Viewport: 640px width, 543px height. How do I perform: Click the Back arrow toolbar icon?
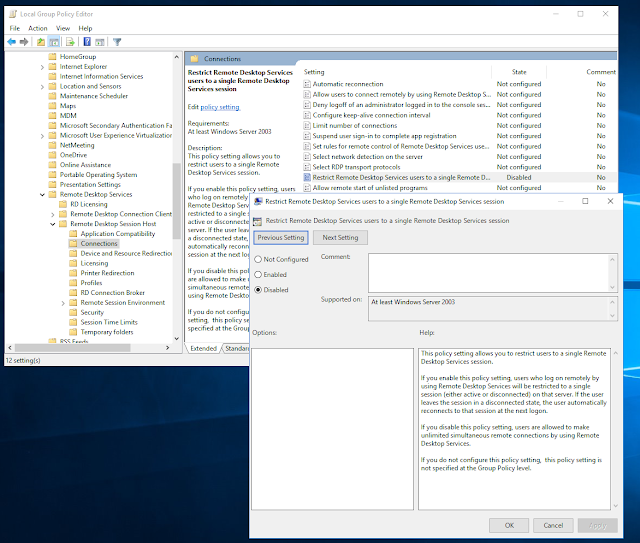(x=11, y=42)
